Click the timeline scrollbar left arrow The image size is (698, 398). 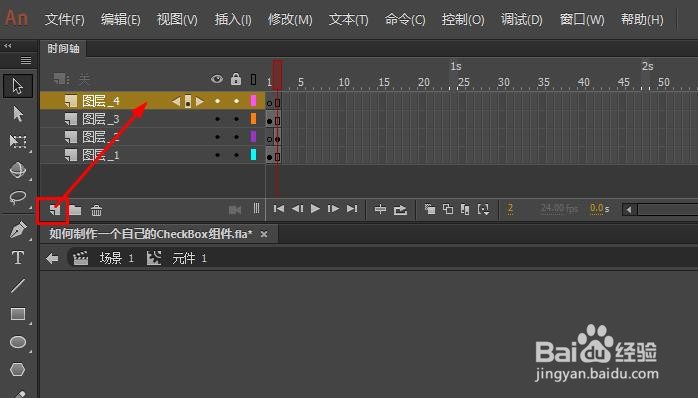tap(629, 209)
